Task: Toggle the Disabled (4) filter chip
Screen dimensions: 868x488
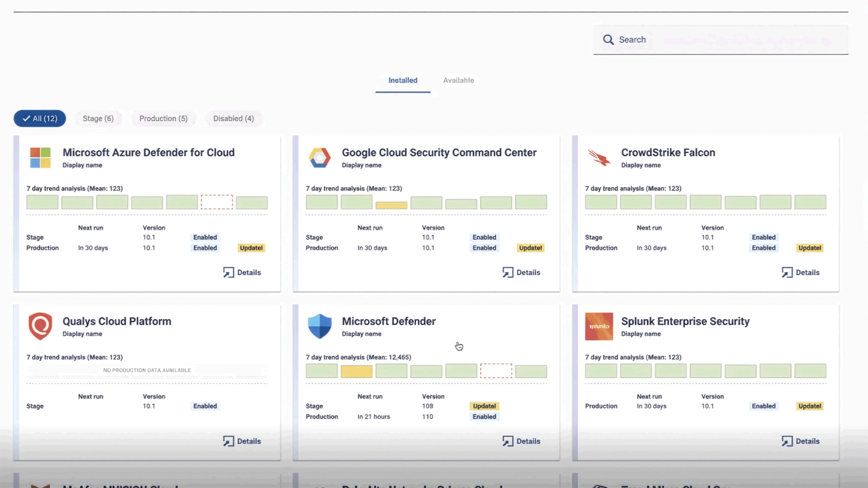Action: click(233, 118)
